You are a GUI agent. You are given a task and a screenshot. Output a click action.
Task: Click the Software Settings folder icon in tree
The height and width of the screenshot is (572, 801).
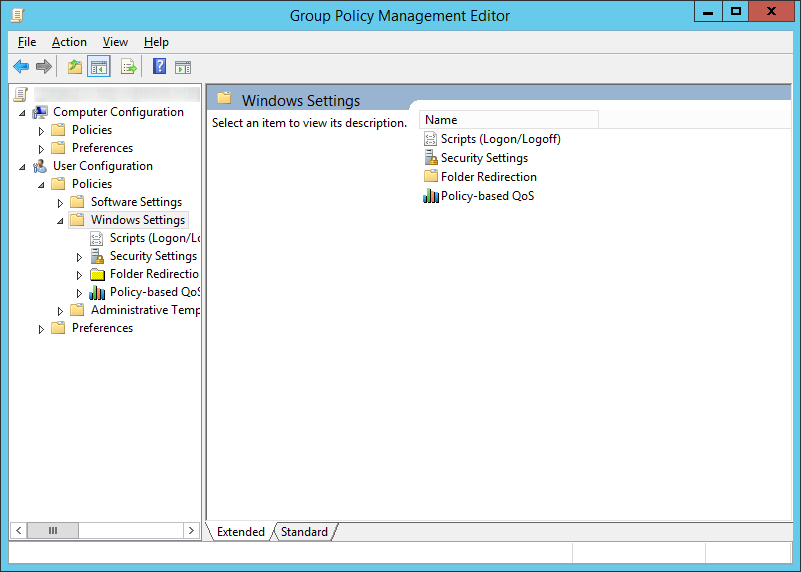point(77,202)
